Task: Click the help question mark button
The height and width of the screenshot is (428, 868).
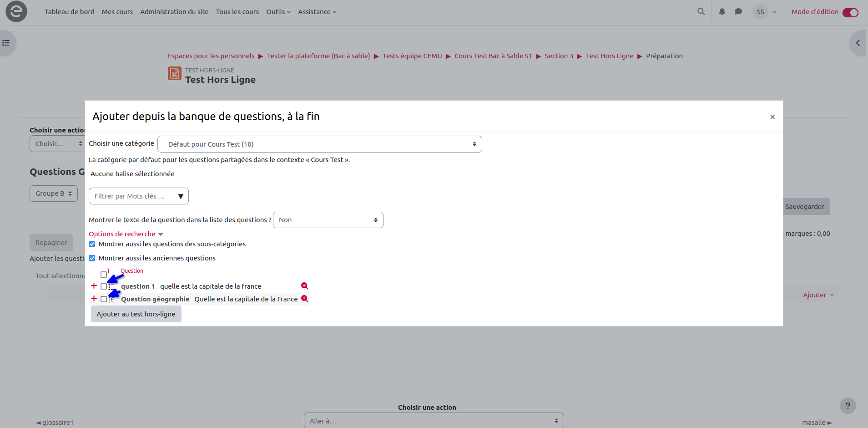Action: pyautogui.click(x=848, y=406)
